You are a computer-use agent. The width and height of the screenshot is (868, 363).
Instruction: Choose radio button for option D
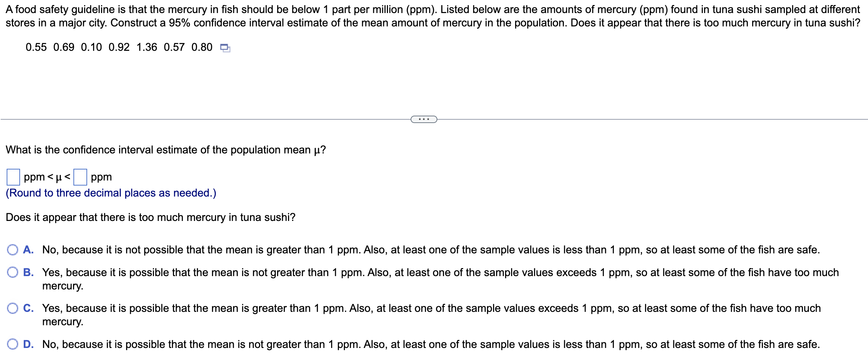13,344
